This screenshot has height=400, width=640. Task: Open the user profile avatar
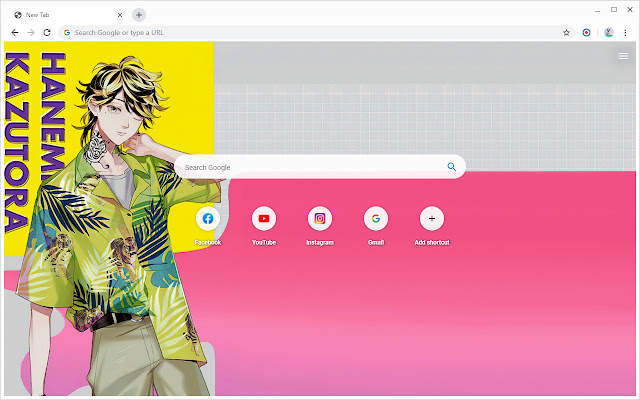[x=609, y=33]
